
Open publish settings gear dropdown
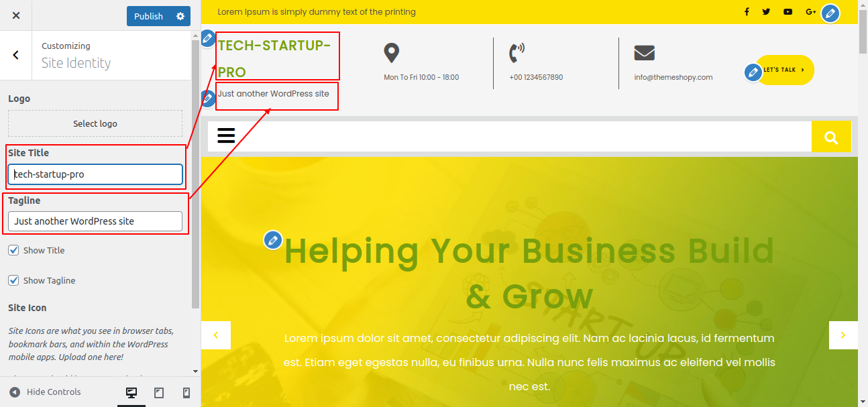pos(180,16)
